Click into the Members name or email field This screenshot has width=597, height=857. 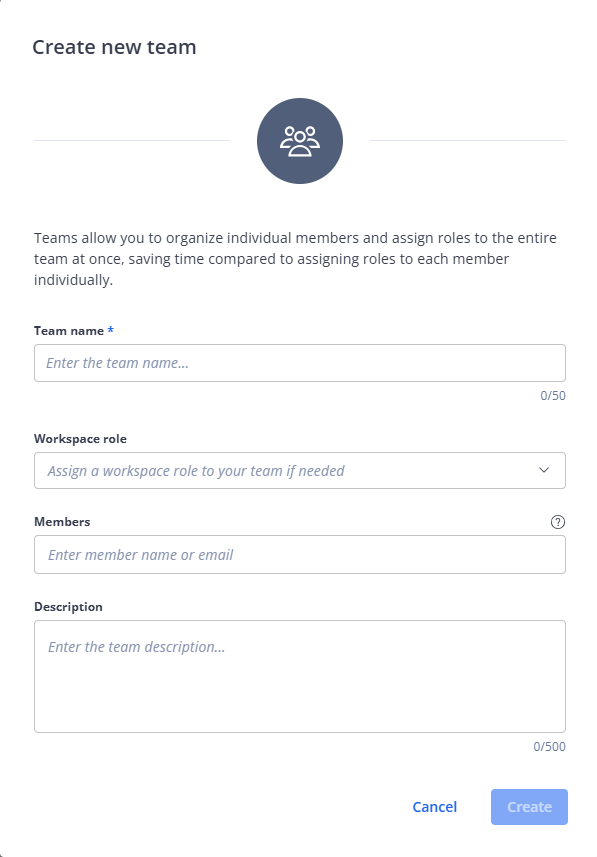(300, 555)
